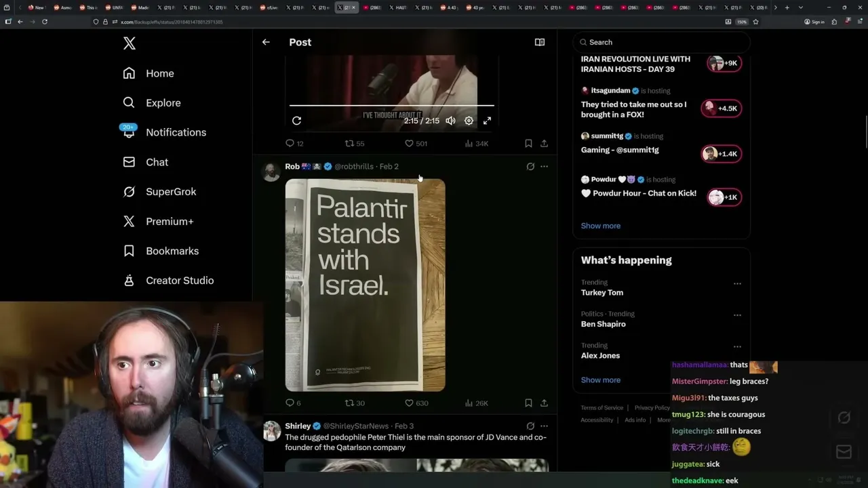Go back using the Post header arrow

click(x=266, y=42)
